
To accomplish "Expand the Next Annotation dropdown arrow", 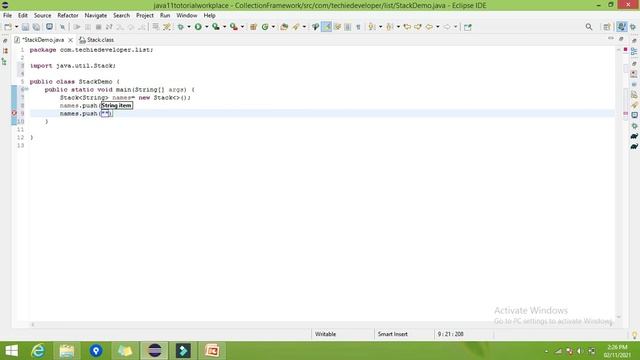I will 380,27.
